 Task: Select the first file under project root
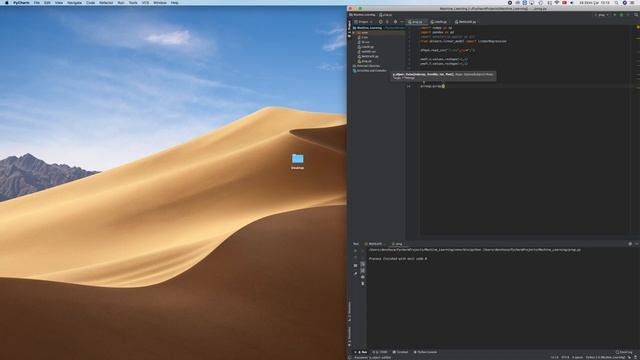coord(363,38)
